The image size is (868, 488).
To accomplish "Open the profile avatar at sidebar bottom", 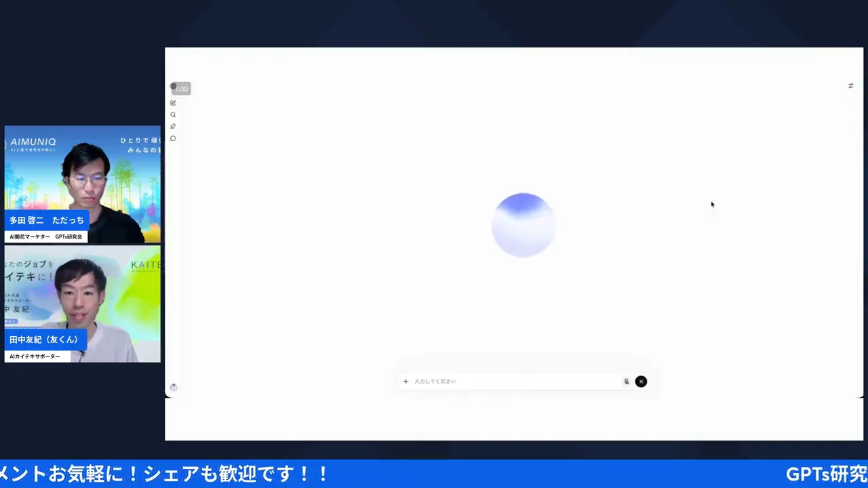I will 174,387.
